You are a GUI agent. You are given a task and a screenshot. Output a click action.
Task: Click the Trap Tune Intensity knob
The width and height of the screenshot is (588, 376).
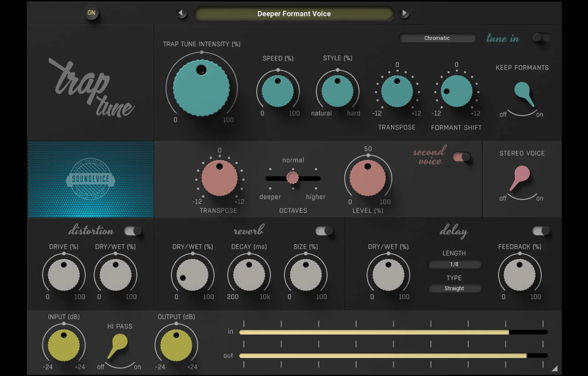pyautogui.click(x=201, y=88)
